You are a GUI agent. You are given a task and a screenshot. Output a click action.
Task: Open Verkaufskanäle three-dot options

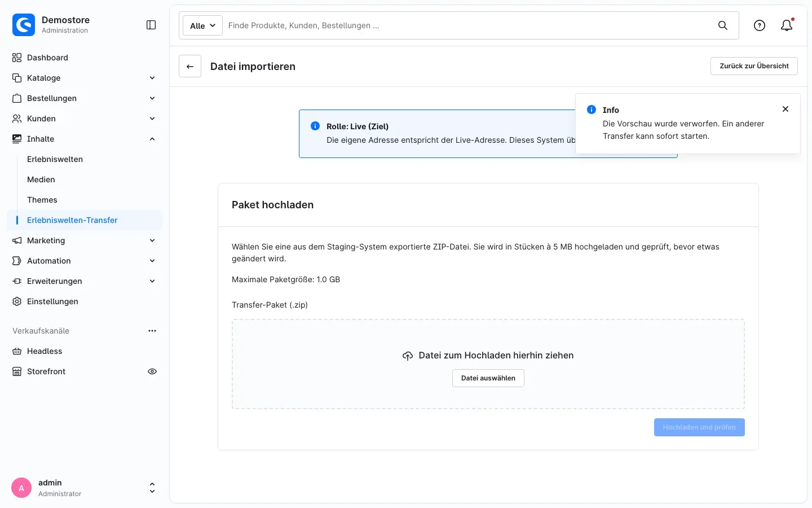pyautogui.click(x=152, y=331)
